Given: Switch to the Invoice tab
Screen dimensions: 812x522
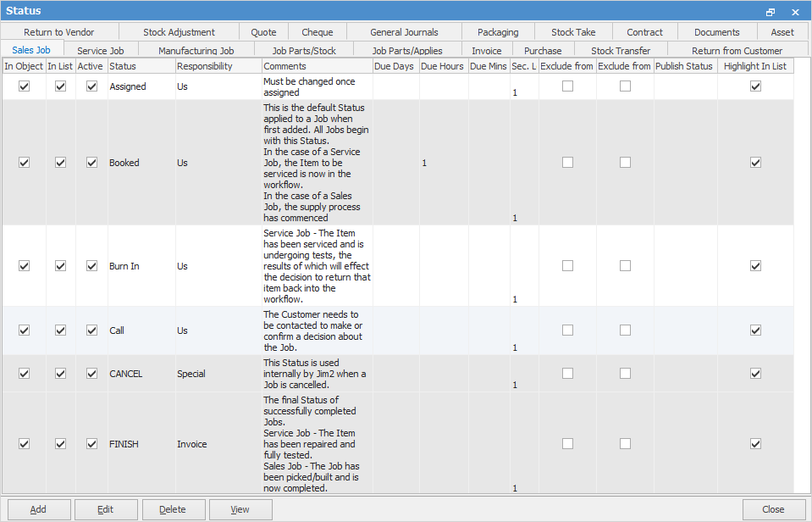Looking at the screenshot, I should [486, 50].
